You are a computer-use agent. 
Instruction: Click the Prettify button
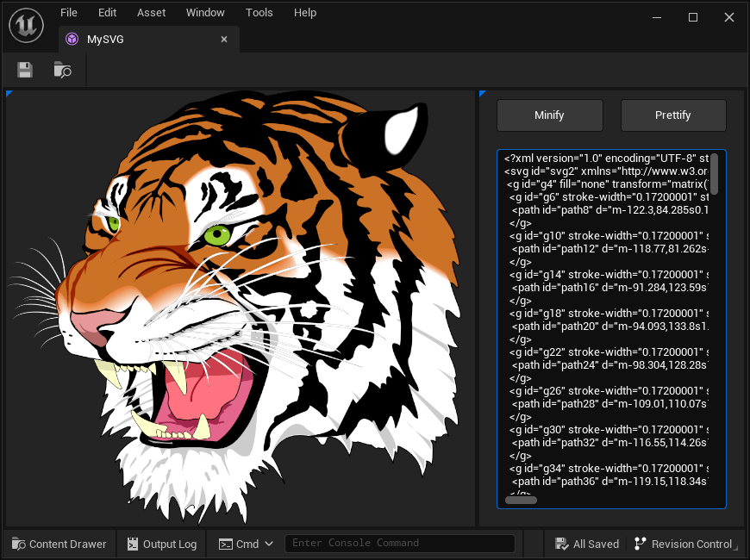tap(673, 115)
